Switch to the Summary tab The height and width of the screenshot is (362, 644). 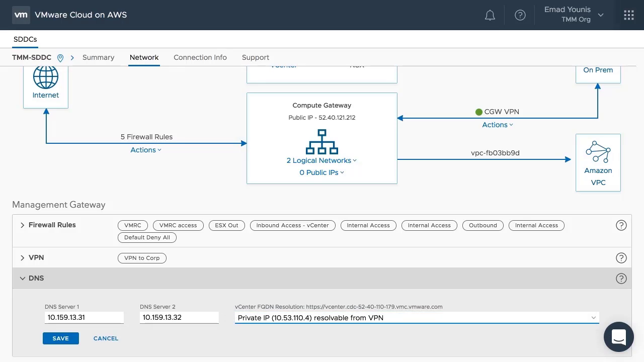point(98,57)
